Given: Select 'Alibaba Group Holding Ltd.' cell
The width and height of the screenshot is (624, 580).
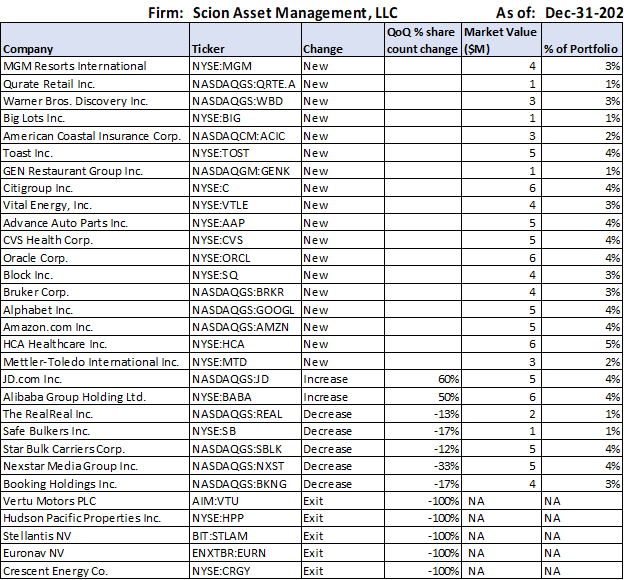Looking at the screenshot, I should pos(95,396).
